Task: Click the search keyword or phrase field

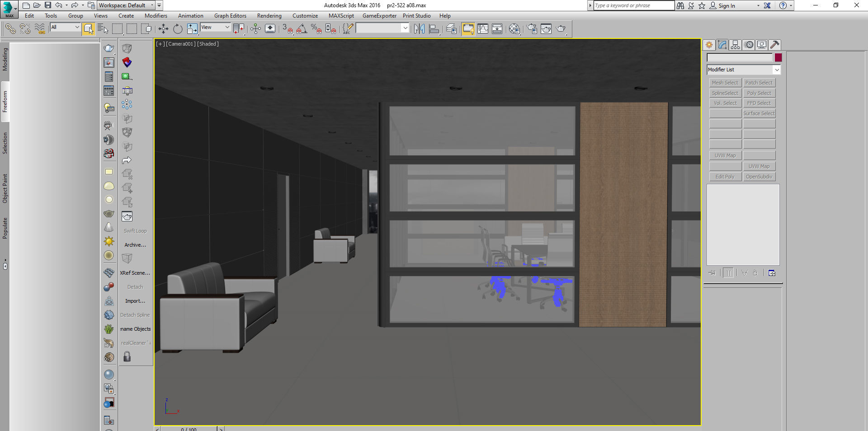Action: click(634, 5)
